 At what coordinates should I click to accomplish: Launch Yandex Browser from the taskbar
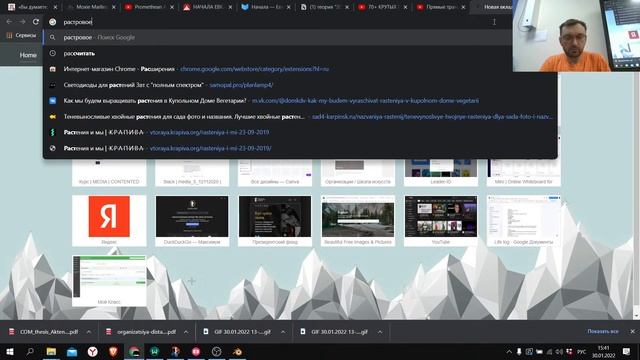click(93, 351)
